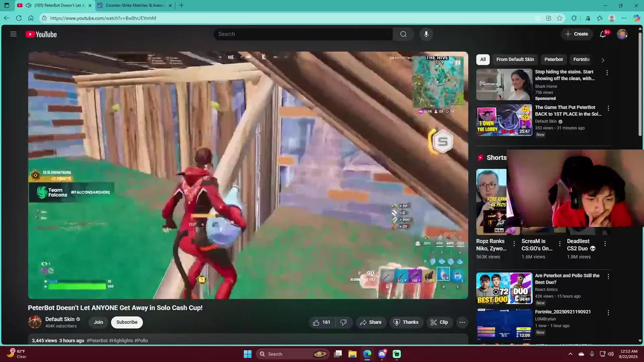
Task: Join the Default Skin channel
Action: pos(99,322)
